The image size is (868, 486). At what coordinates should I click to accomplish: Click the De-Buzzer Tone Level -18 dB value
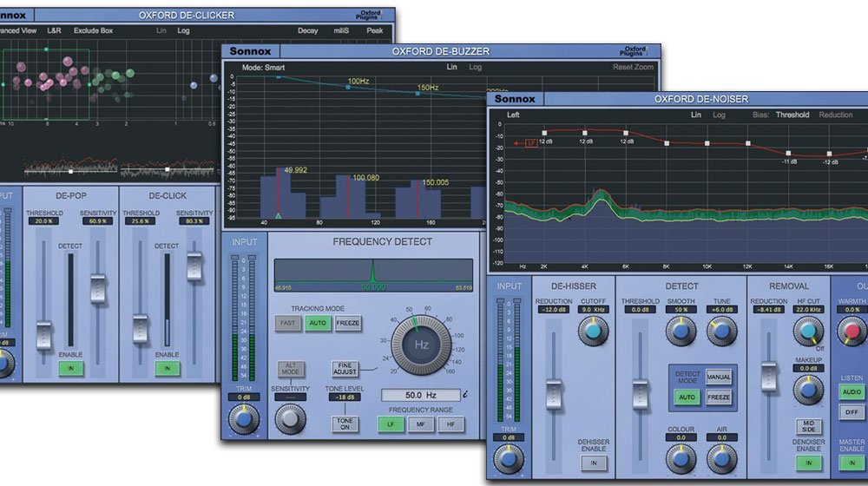[x=345, y=397]
